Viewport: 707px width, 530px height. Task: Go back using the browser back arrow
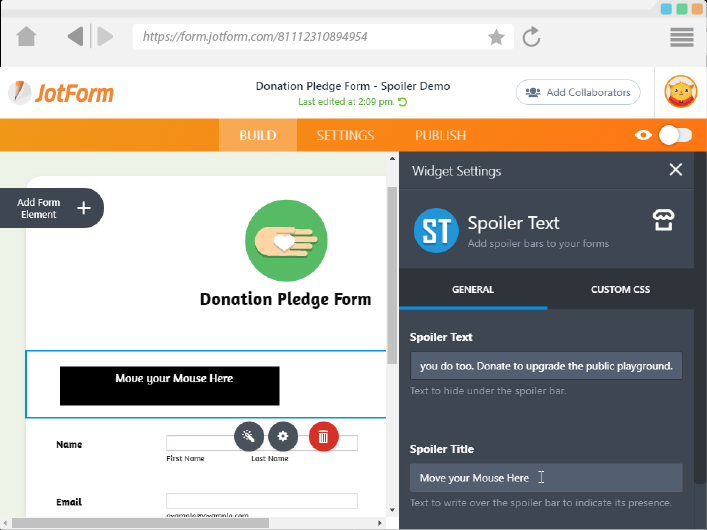75,37
